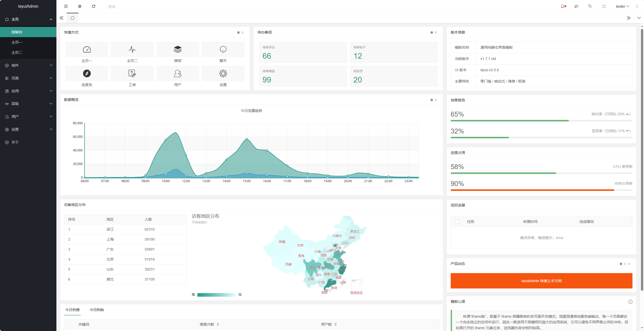The height and width of the screenshot is (331, 644).
Task: Click the refresh icon in top bar
Action: tap(94, 6)
